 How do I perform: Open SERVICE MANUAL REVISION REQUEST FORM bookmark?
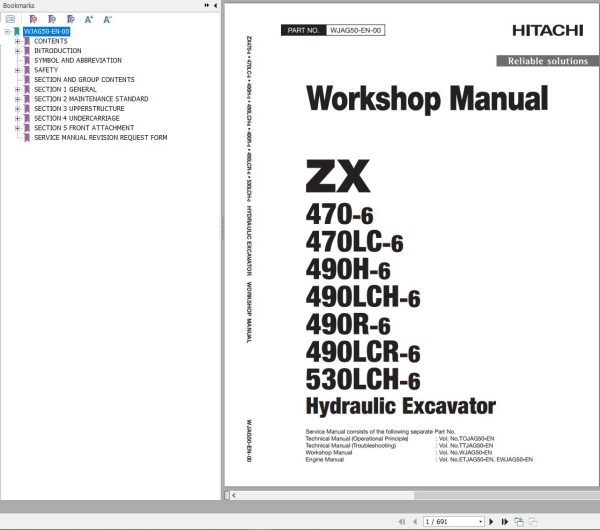click(x=101, y=137)
